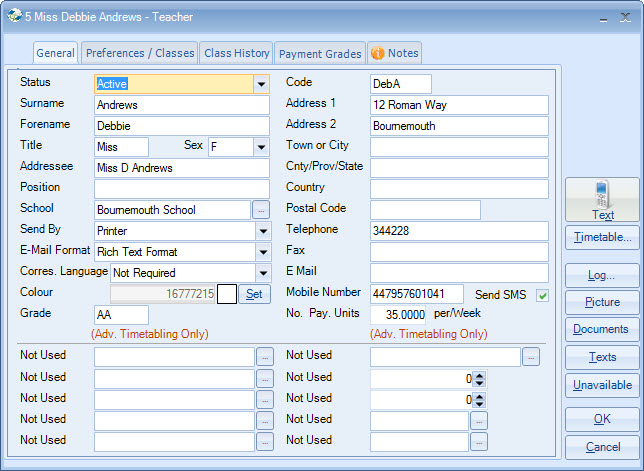
Task: Click ellipsis button of last left Not Used field
Action: click(x=265, y=441)
